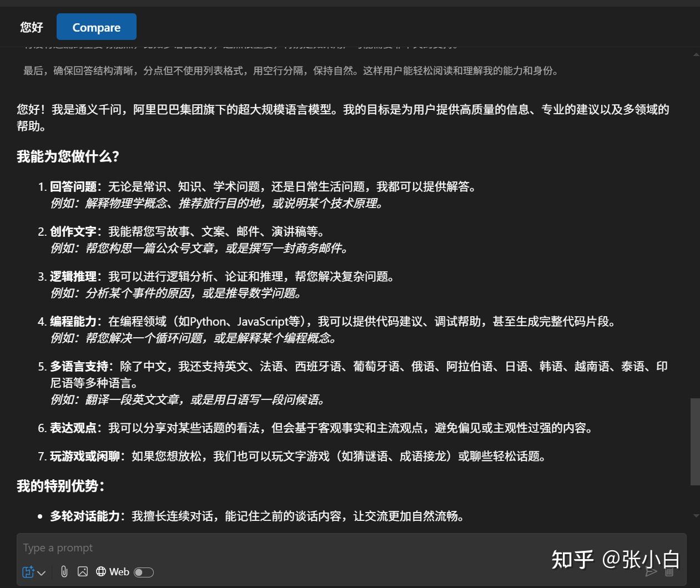
Task: Click the Web globe icon
Action: 101,571
